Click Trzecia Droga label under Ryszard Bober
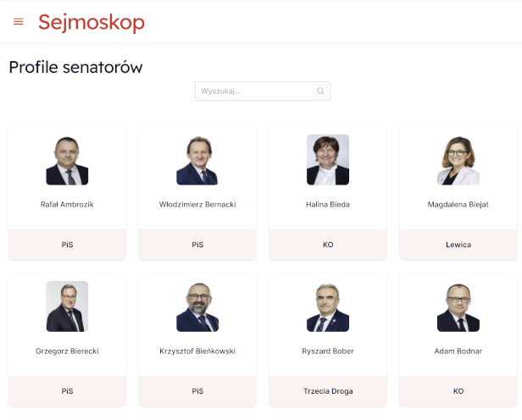522x420 pixels. [328, 391]
